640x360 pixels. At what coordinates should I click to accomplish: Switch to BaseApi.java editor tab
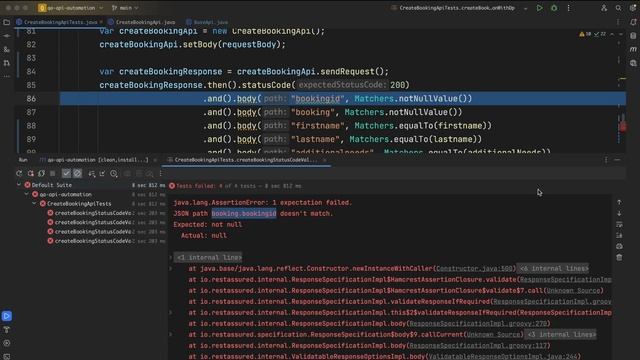point(207,22)
